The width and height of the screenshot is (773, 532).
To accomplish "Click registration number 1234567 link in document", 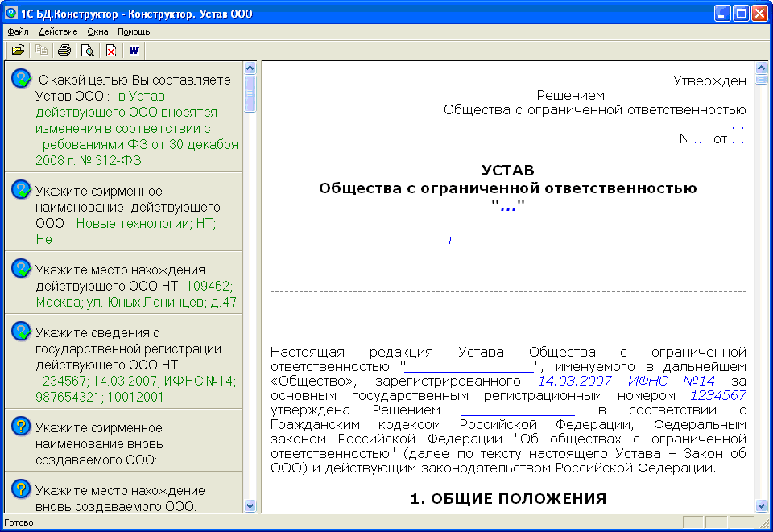I will pos(717,395).
